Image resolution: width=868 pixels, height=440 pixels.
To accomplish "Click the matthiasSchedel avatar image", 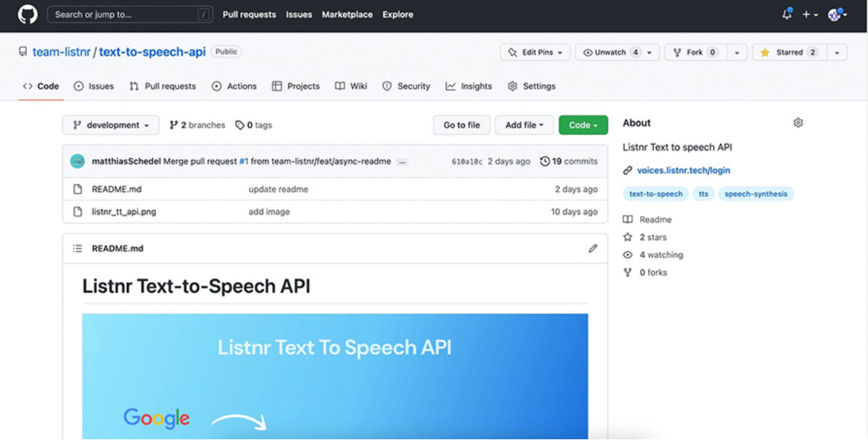I will pyautogui.click(x=78, y=161).
